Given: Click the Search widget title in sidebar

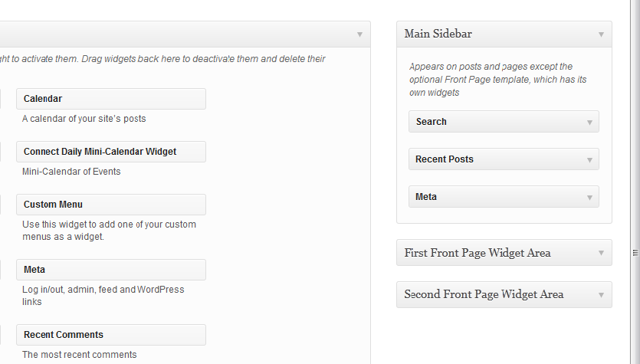Looking at the screenshot, I should (x=432, y=122).
